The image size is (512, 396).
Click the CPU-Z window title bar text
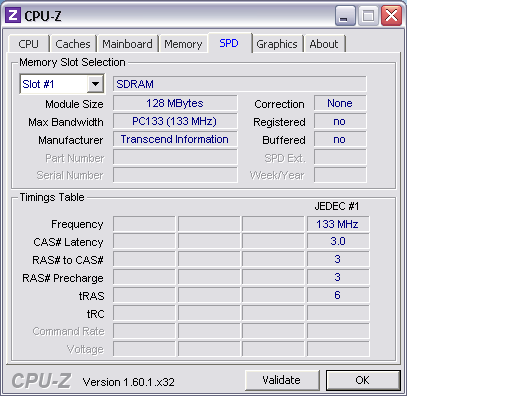point(43,16)
